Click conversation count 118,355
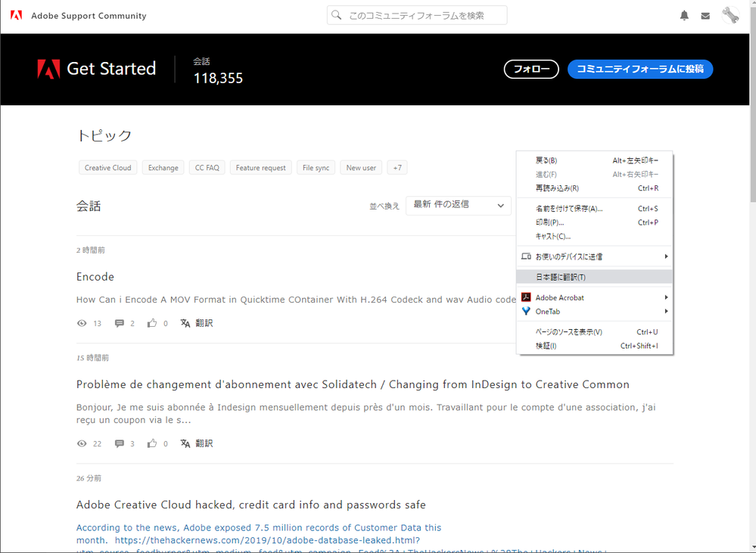 click(218, 78)
